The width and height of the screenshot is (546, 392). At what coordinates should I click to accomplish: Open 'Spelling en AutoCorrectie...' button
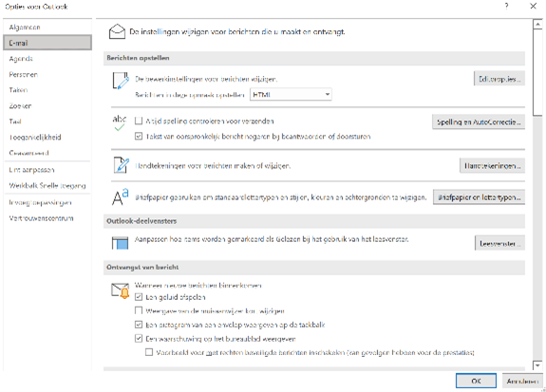point(479,122)
